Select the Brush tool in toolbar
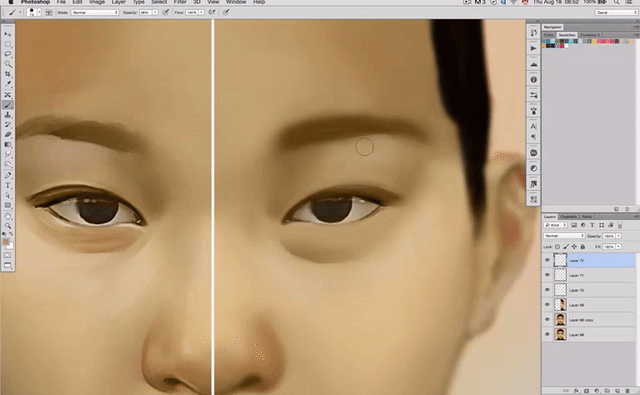 (8, 105)
